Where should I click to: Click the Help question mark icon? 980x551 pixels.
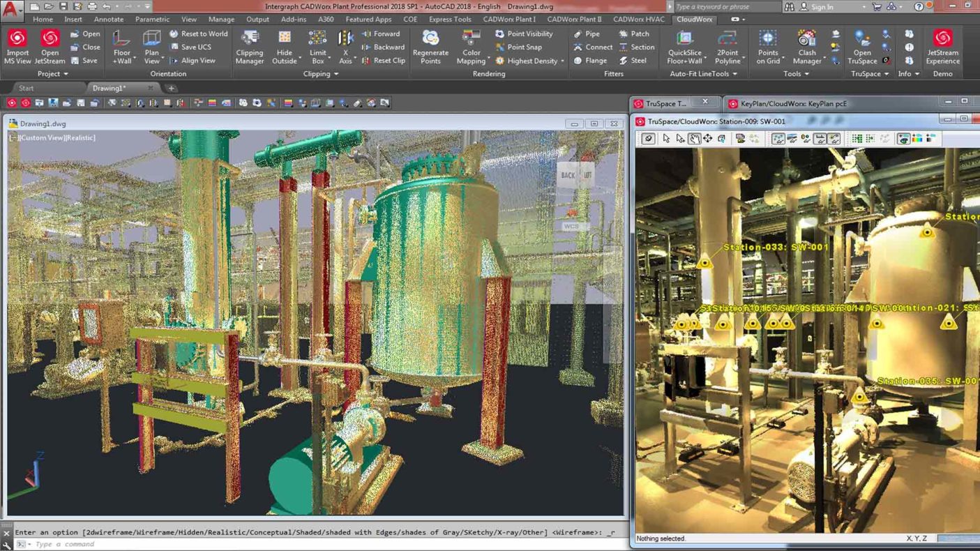click(x=919, y=6)
